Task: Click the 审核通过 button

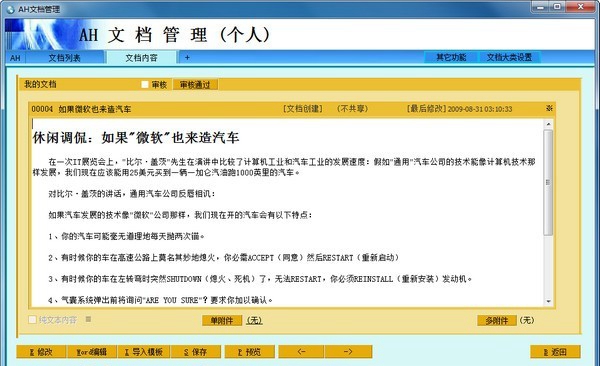Action: coord(195,85)
